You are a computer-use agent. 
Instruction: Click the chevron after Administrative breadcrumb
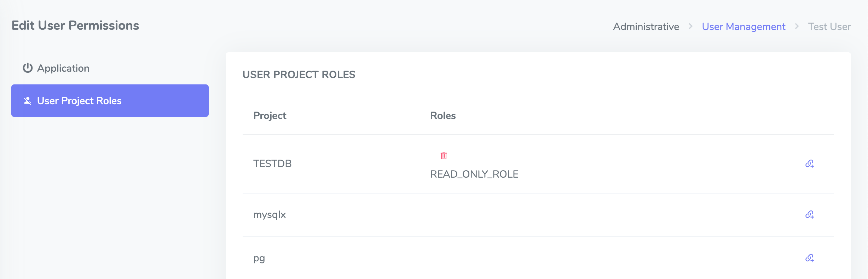tap(690, 26)
